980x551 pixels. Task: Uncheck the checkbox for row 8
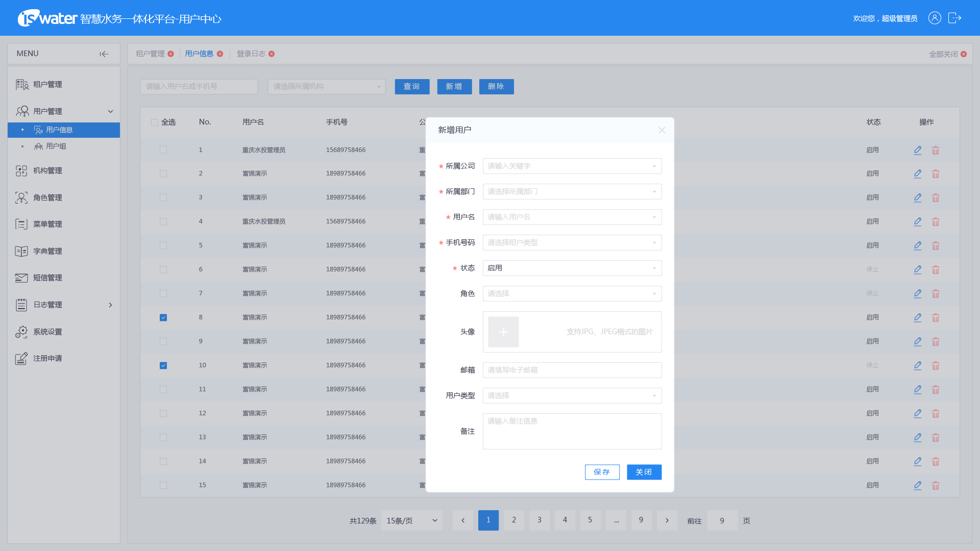163,317
